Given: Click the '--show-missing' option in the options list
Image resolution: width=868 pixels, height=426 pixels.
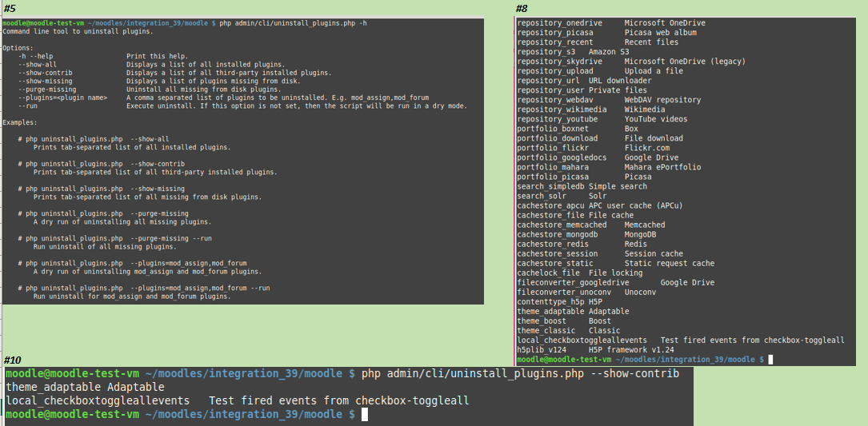Looking at the screenshot, I should 44,81.
